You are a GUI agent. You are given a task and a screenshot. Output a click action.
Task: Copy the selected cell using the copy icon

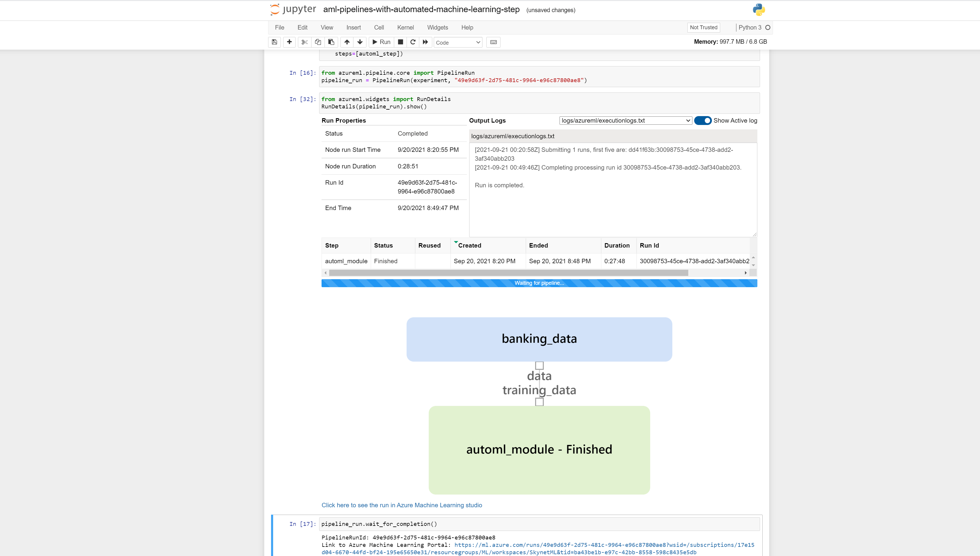318,42
